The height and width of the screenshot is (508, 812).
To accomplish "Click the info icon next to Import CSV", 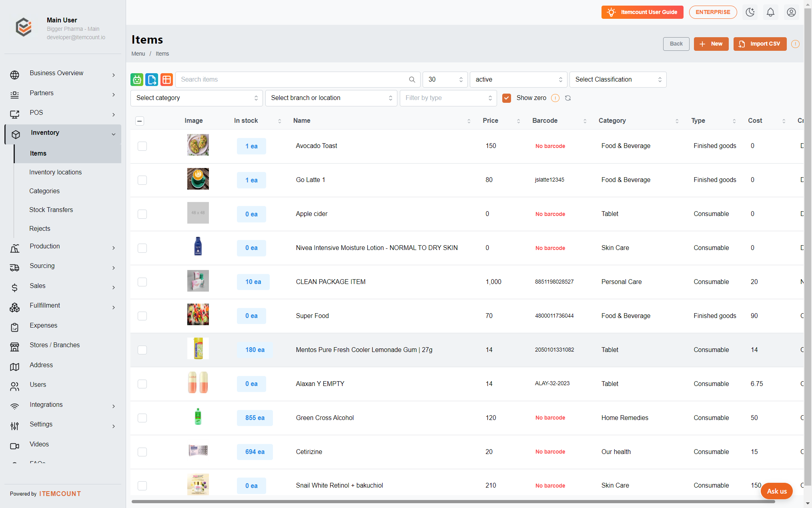I will 795,44.
